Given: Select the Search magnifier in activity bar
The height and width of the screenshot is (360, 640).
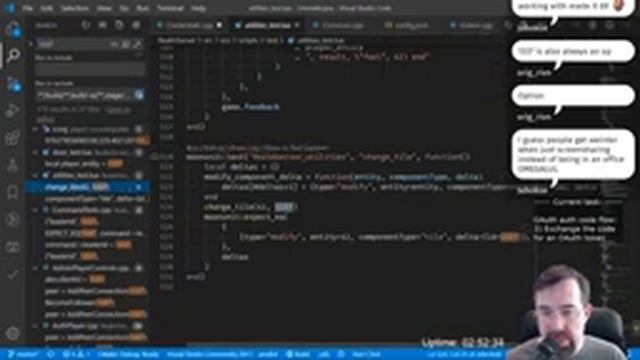Looking at the screenshot, I should click(13, 55).
